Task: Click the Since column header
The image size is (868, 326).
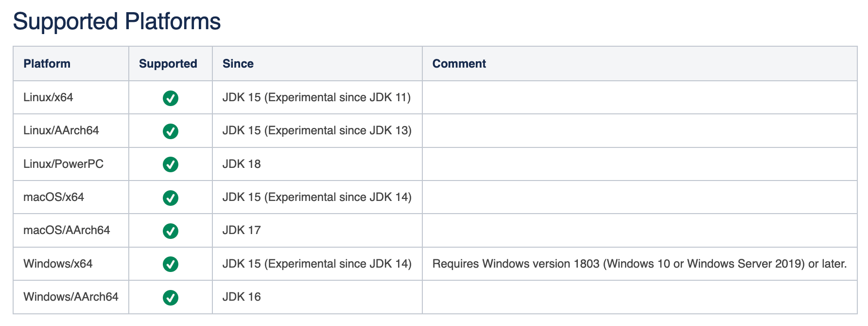Action: pyautogui.click(x=238, y=64)
